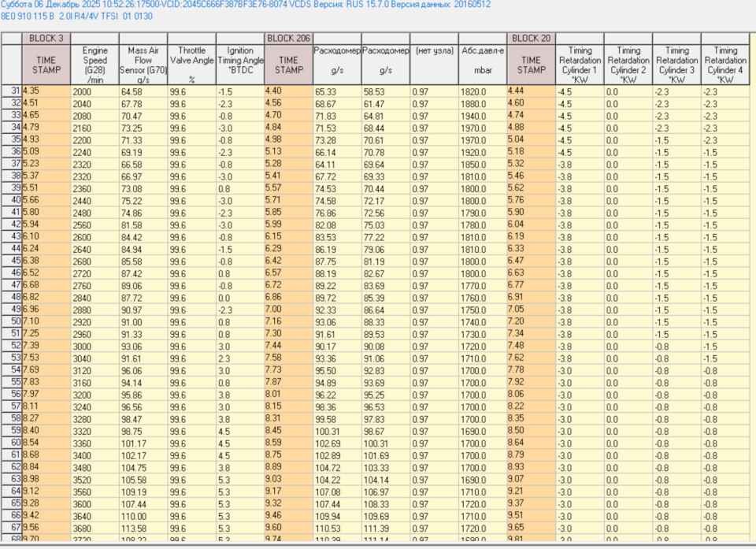The image size is (756, 549).
Task: Click the Абс.давл-е mbar column header
Action: pos(482,65)
